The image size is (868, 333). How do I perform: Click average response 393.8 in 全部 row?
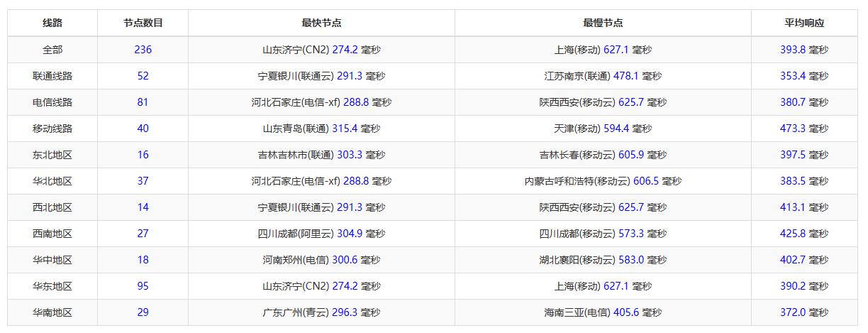coord(793,50)
